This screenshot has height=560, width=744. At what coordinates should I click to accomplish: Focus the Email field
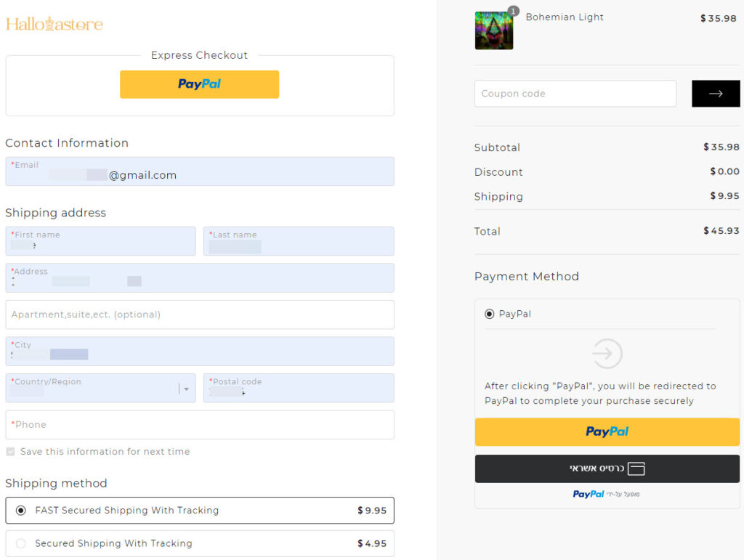coord(200,171)
